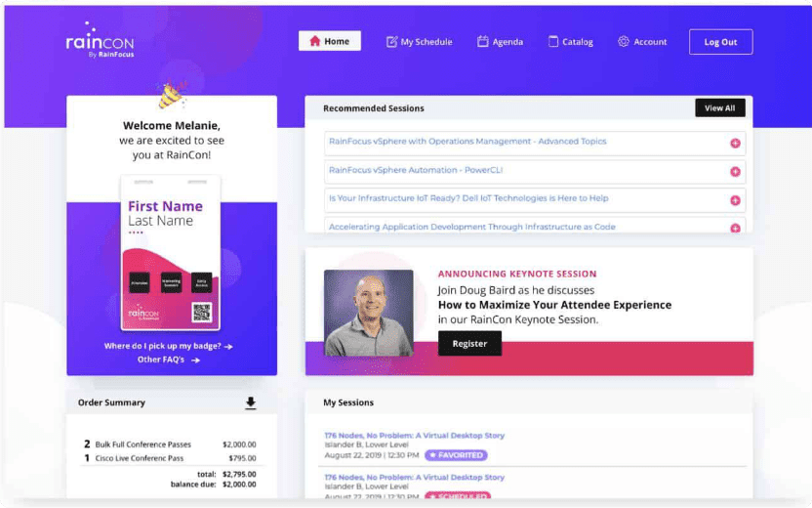This screenshot has height=508, width=812.
Task: Open the Agenda page
Action: click(x=500, y=42)
